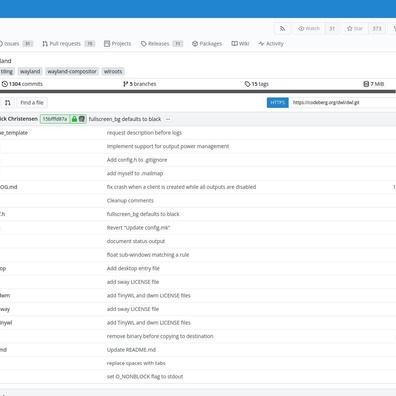Open the 7 MiB repository size
Screen dimensions: 396x396
(x=374, y=84)
